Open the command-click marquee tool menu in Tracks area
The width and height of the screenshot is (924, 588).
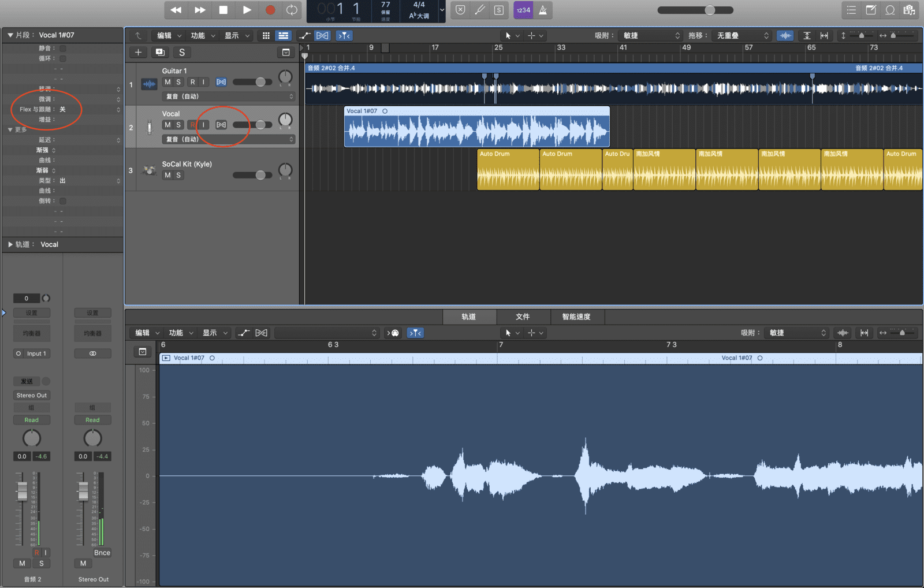point(535,36)
